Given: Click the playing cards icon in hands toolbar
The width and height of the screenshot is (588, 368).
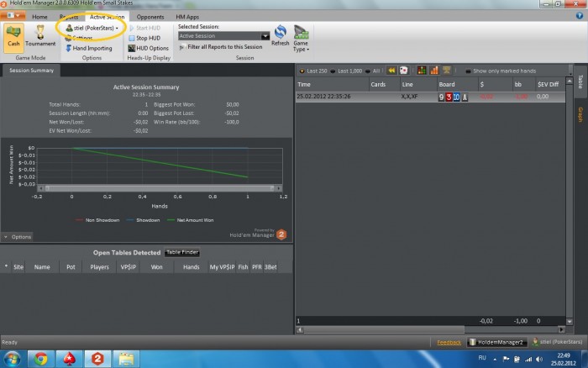Looking at the screenshot, I should click(403, 71).
